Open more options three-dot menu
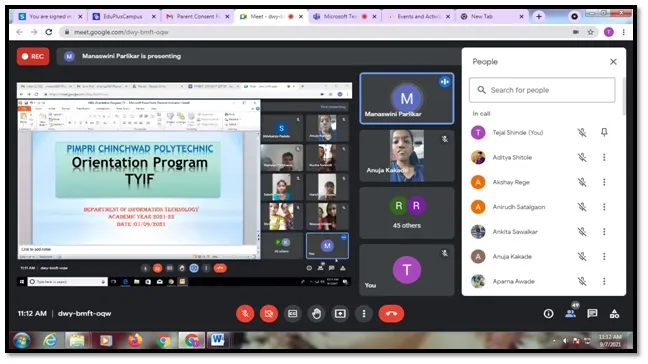 click(364, 314)
